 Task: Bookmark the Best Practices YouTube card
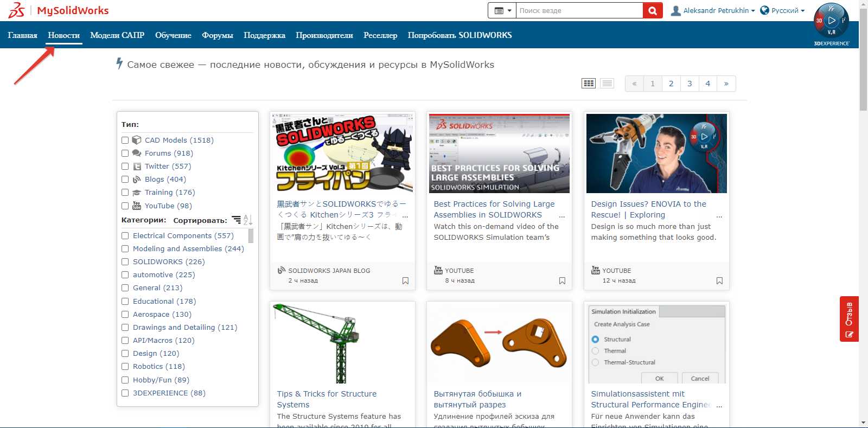click(562, 281)
